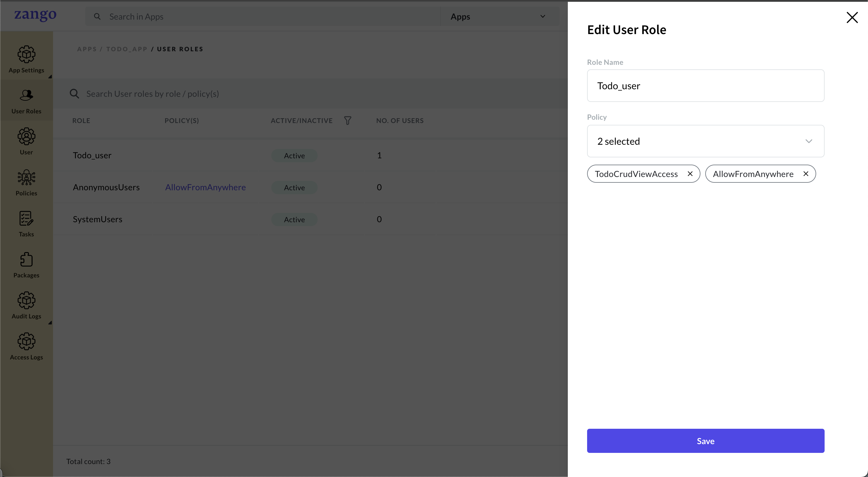
Task: Toggle AnonymousUsers role active status
Action: [294, 187]
